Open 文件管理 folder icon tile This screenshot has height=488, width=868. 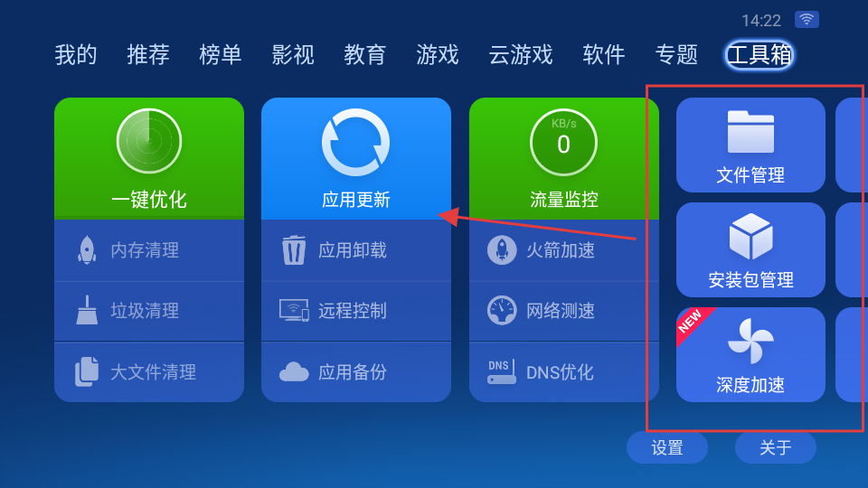tap(750, 145)
